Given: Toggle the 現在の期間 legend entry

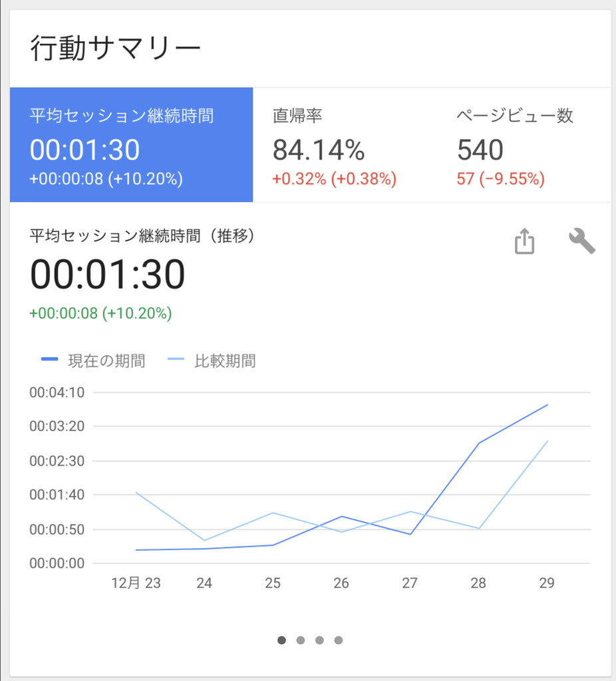Looking at the screenshot, I should (x=93, y=360).
